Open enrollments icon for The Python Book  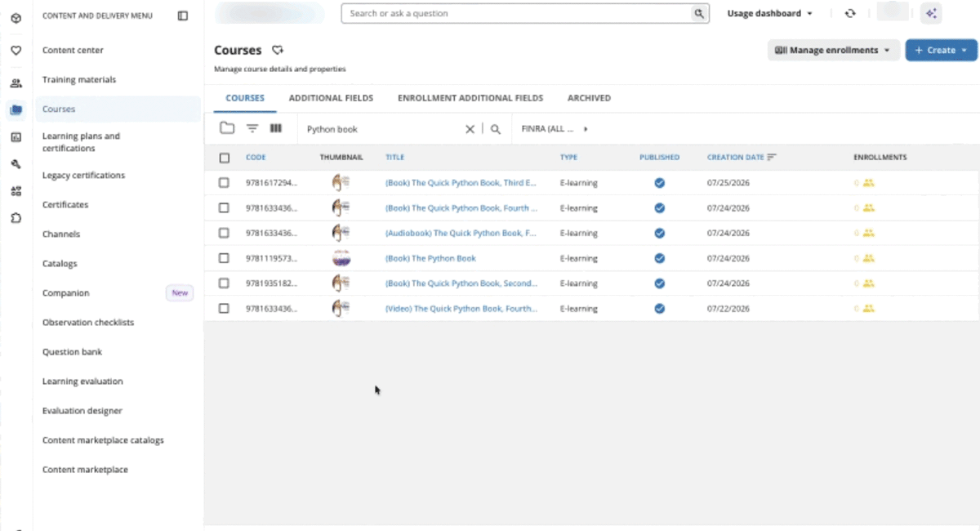click(869, 258)
